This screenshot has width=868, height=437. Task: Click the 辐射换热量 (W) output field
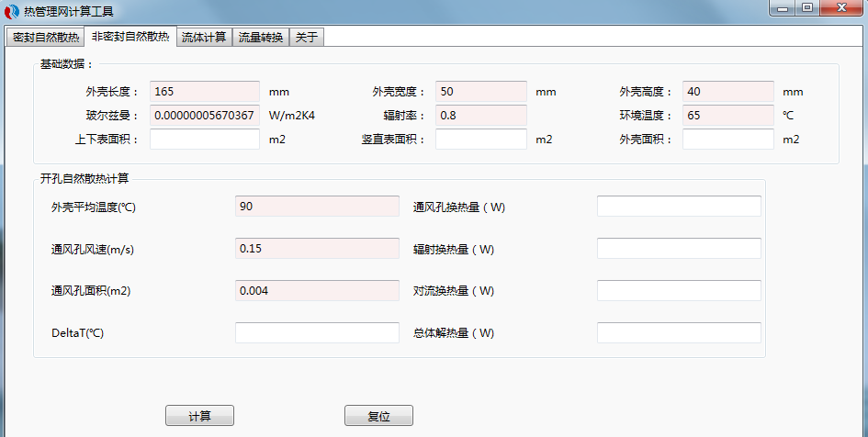click(679, 249)
